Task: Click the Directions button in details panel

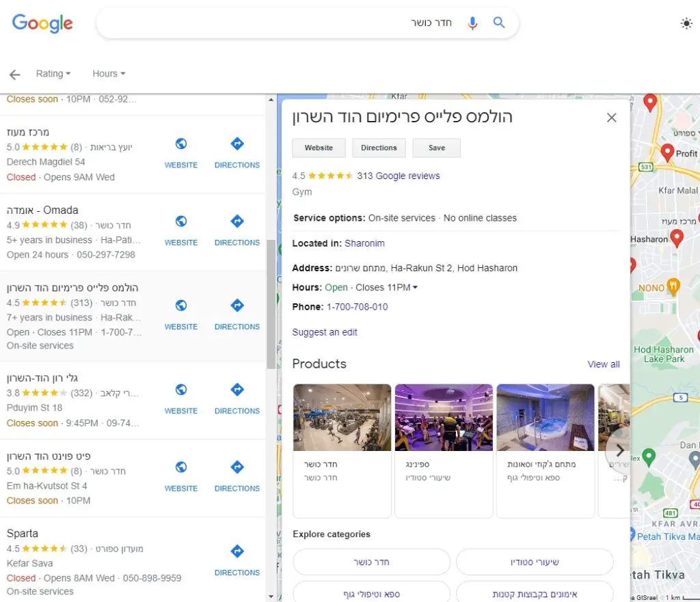Action: 379,148
